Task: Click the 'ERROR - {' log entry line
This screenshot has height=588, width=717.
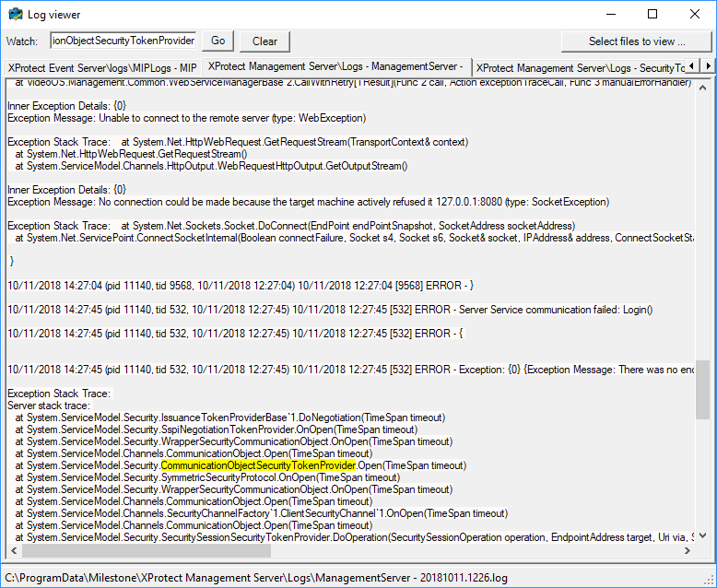Action: click(x=236, y=334)
